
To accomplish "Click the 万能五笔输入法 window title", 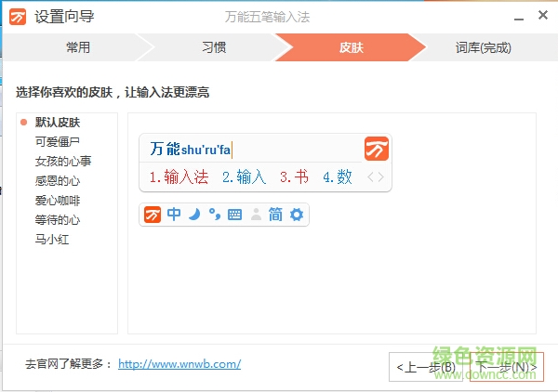I will (267, 17).
